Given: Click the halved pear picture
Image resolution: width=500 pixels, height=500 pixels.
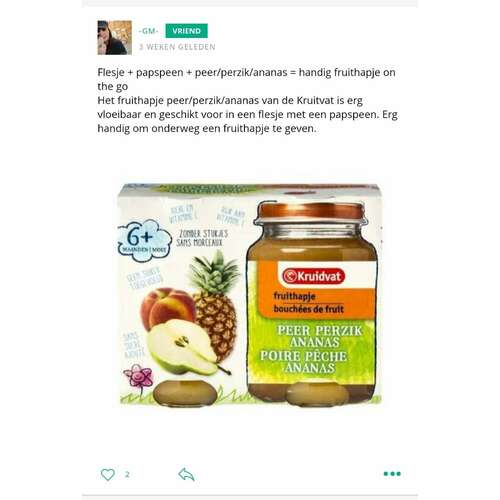Looking at the screenshot, I should (x=187, y=347).
